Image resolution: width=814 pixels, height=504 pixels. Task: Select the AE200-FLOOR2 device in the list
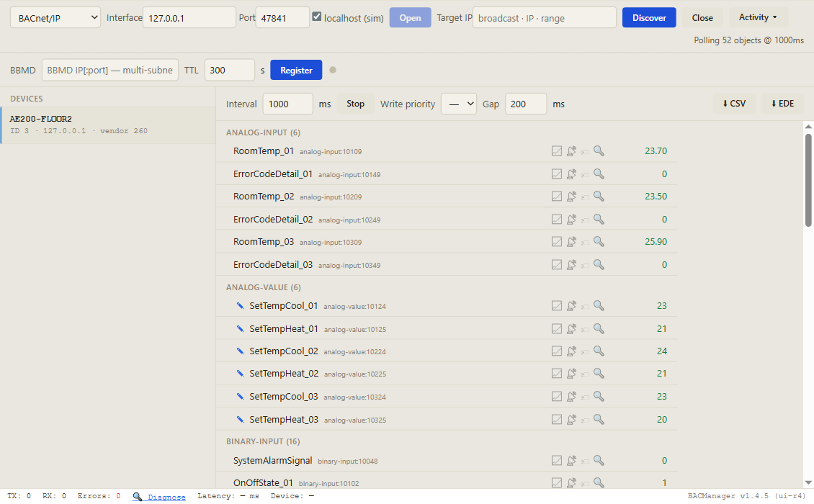tap(108, 125)
